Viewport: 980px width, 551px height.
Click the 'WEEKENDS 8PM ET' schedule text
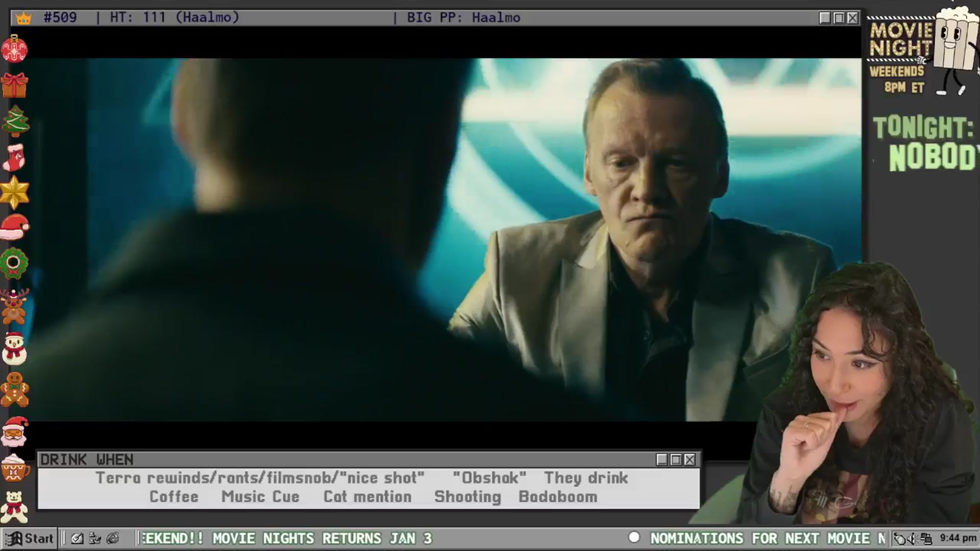click(x=897, y=79)
